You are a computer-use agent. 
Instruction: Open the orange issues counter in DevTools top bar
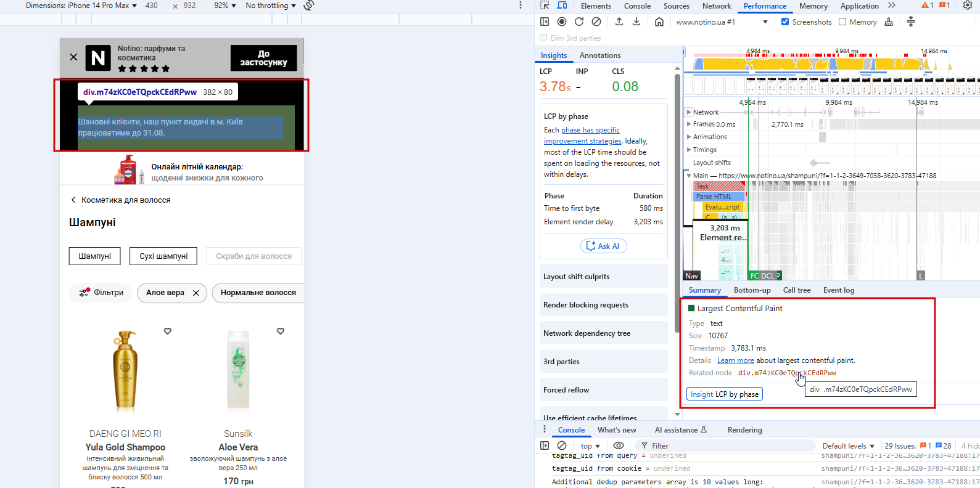[944, 6]
